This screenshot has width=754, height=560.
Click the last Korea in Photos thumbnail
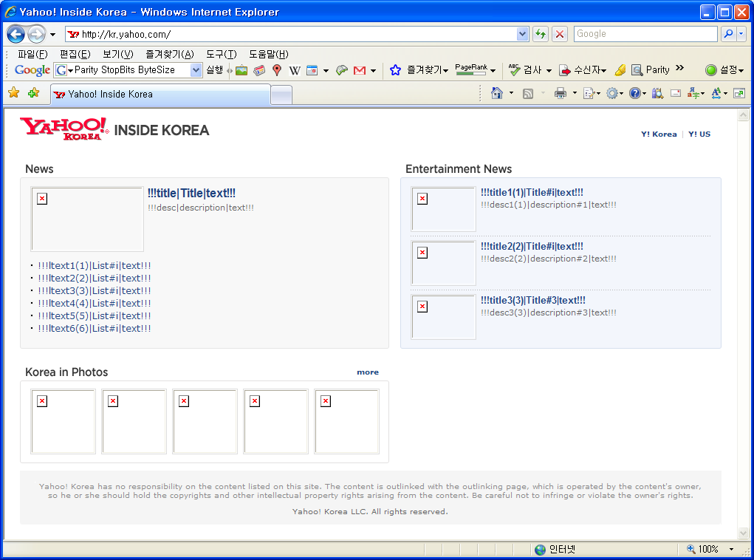pyautogui.click(x=346, y=421)
